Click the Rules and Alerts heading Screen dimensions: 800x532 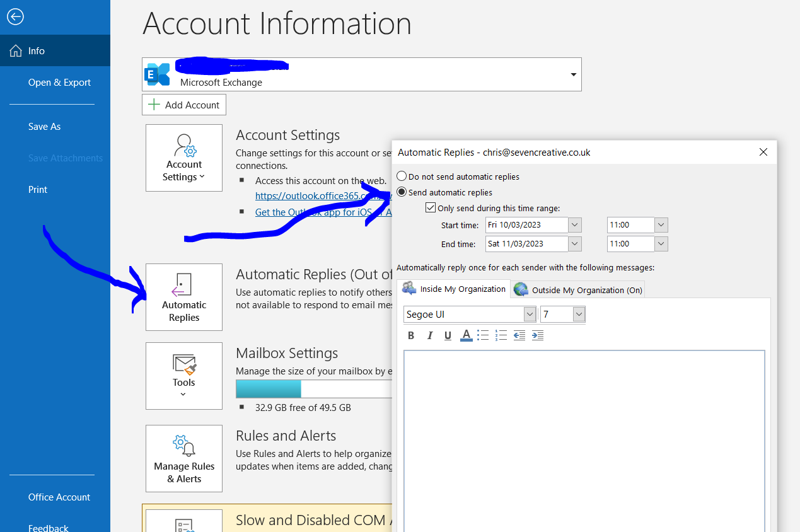286,436
